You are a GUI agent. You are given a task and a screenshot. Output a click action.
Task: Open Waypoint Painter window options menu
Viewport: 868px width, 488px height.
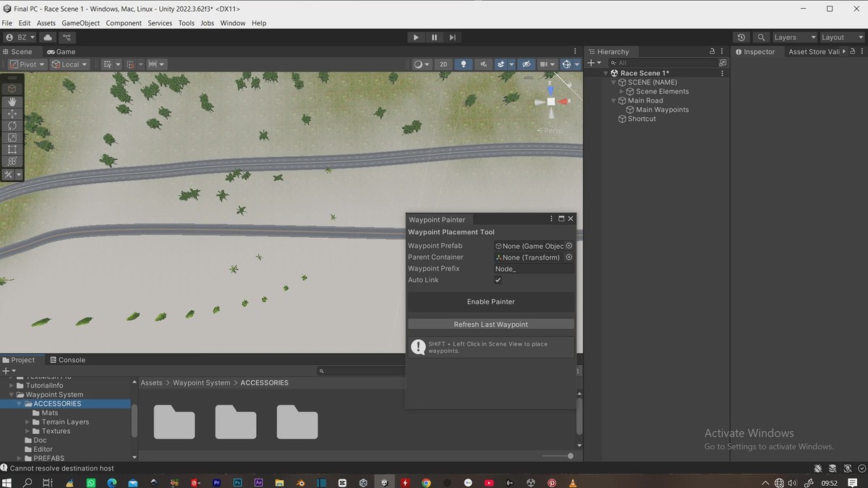pos(552,218)
